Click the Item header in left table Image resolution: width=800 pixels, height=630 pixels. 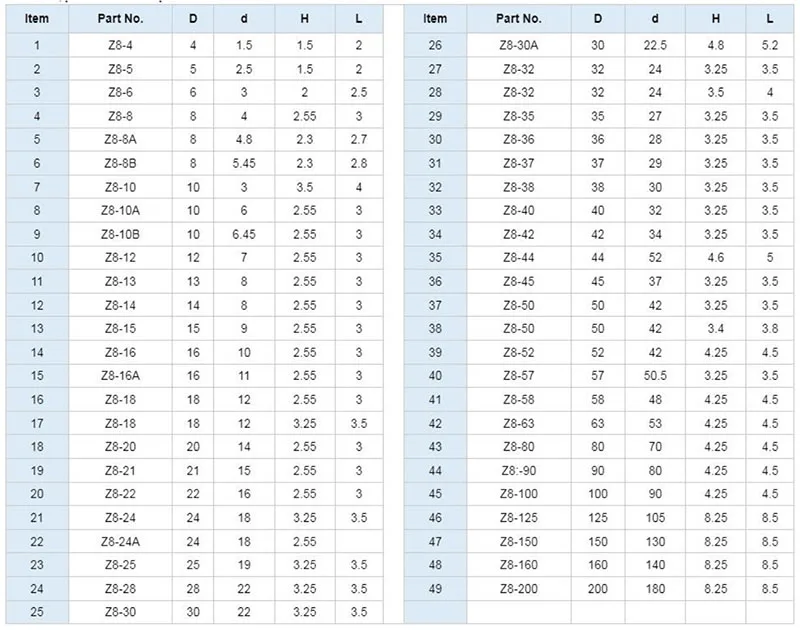click(x=36, y=18)
